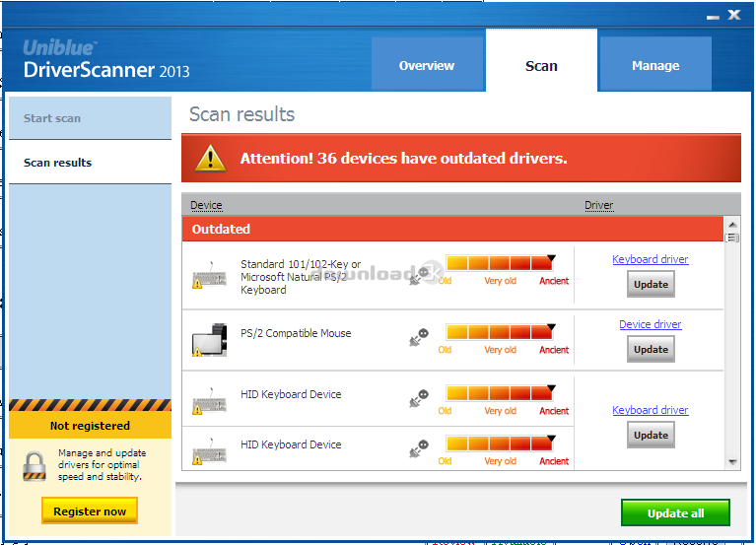Close the DriverScanner window
Image resolution: width=756 pixels, height=545 pixels.
pos(734,15)
